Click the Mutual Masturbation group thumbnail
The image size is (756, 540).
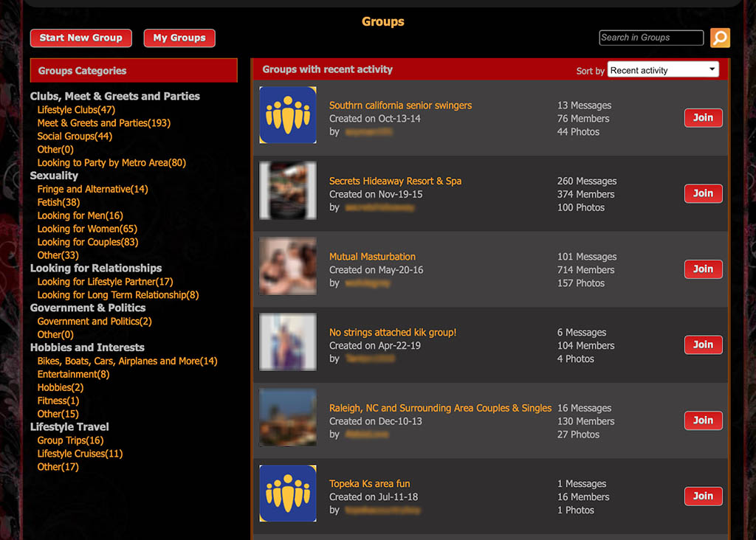click(x=287, y=266)
